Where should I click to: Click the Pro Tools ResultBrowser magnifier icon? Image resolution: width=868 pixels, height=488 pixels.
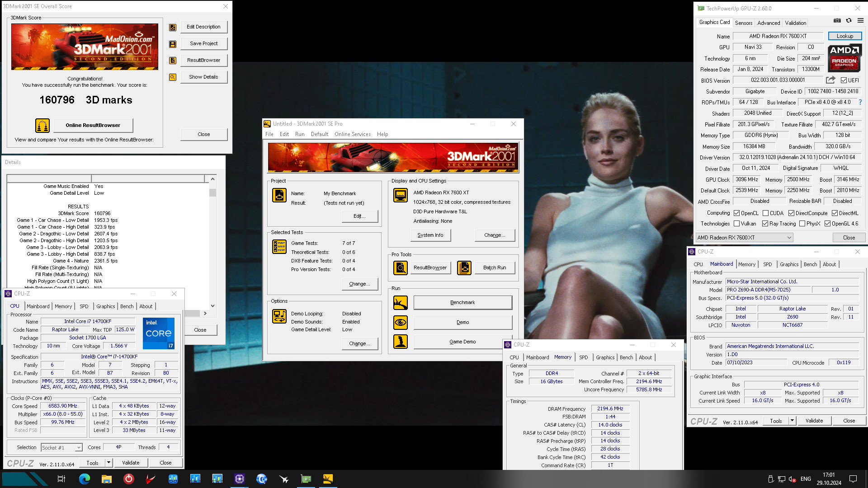click(401, 268)
